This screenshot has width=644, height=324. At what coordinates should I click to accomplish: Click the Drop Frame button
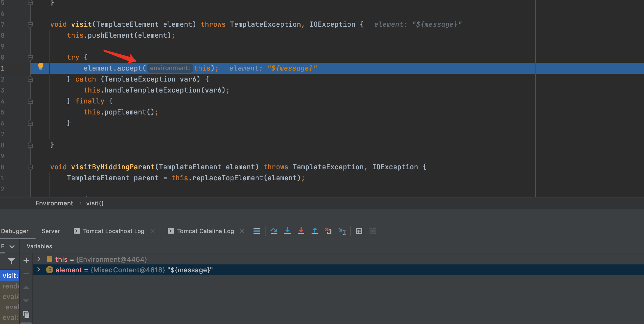[x=328, y=231]
